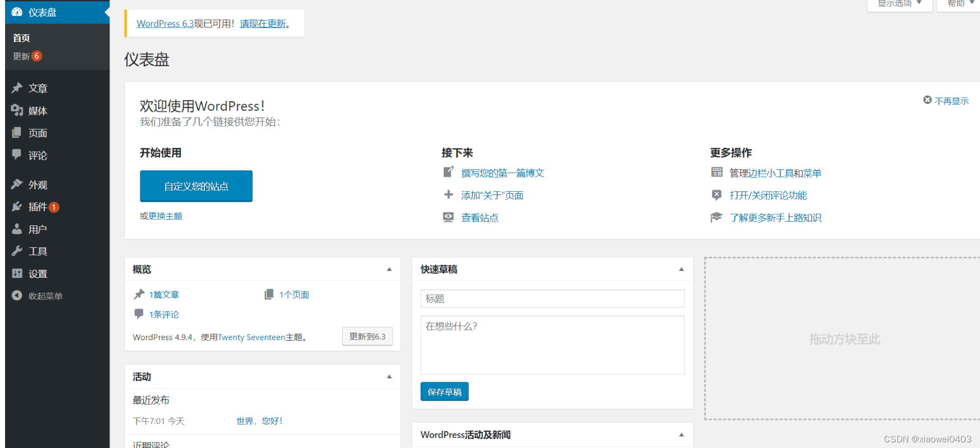Viewport: 980px width, 448px height.
Task: Open the 媒体 menu
Action: [x=38, y=111]
